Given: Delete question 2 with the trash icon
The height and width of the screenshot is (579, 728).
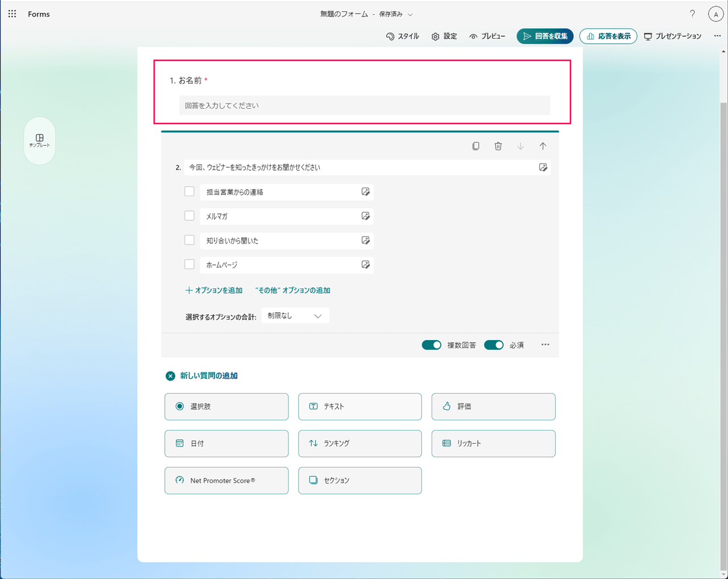Looking at the screenshot, I should click(x=498, y=146).
